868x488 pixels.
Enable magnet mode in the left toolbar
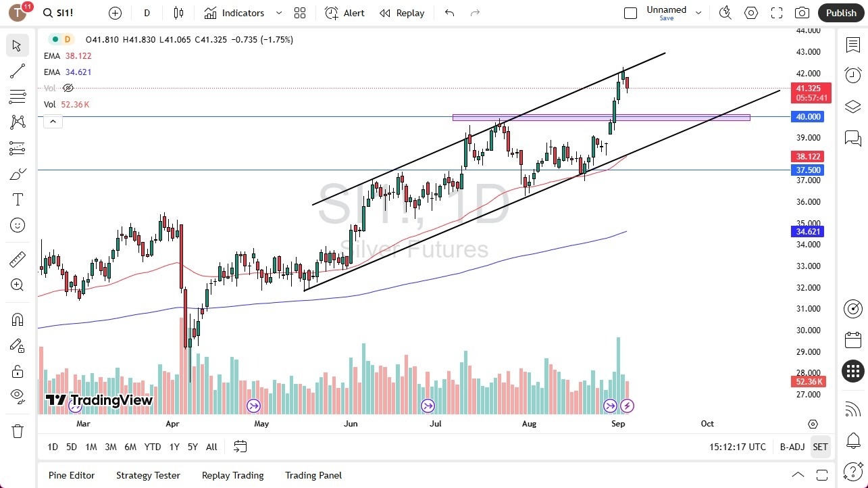point(18,319)
